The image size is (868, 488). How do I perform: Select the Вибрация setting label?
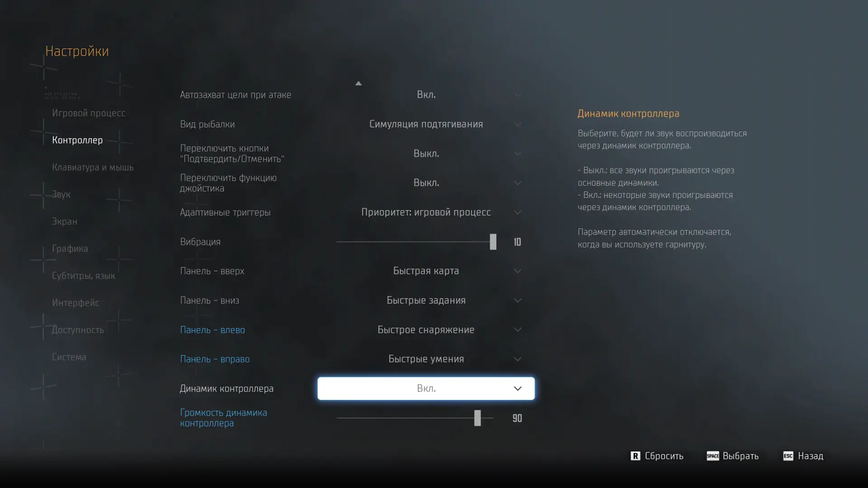coord(200,242)
